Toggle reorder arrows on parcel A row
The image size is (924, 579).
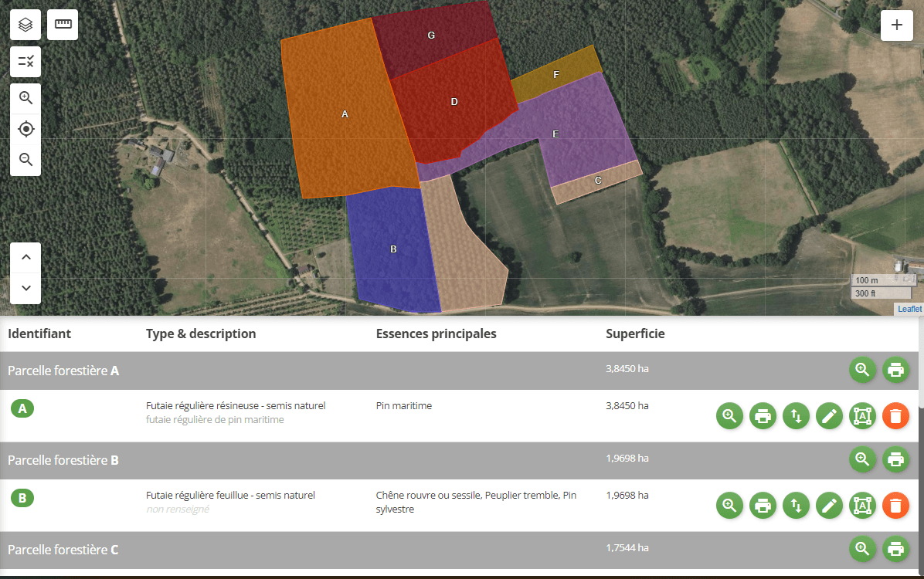point(796,415)
